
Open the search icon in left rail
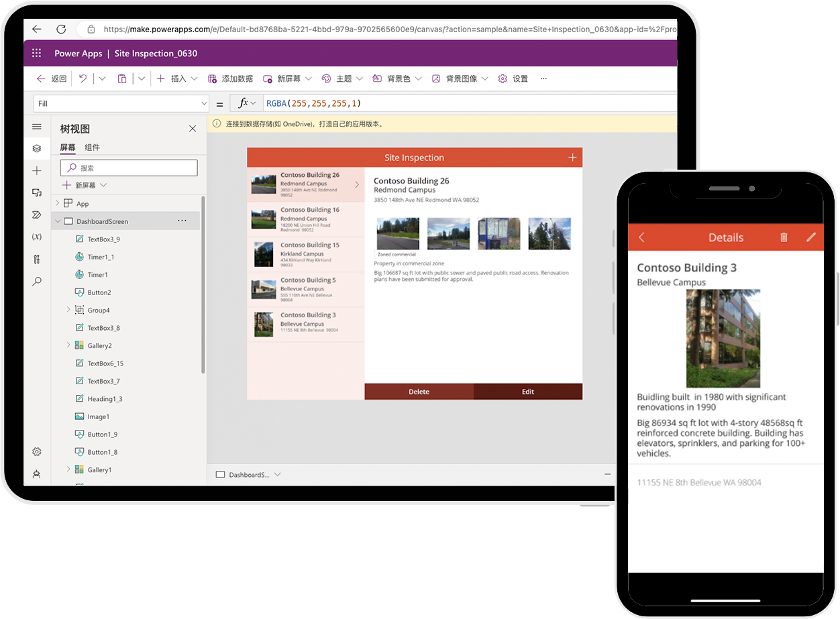coord(37,282)
